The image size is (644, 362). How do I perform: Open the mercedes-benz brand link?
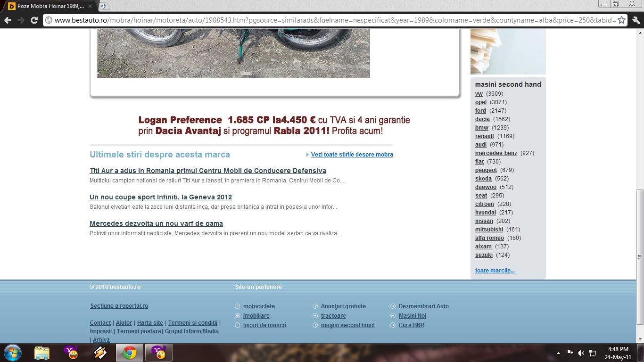point(496,153)
